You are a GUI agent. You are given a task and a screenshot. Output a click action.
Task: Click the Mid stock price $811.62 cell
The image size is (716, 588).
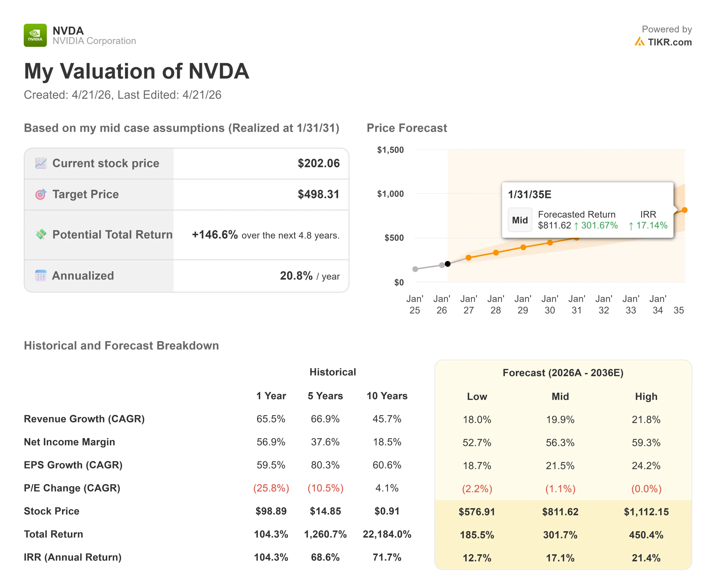tap(560, 511)
